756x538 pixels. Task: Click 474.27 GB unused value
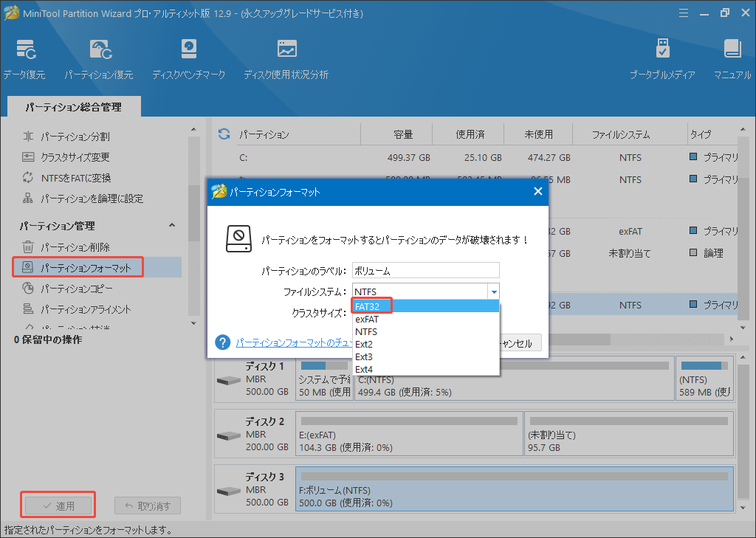tap(549, 158)
